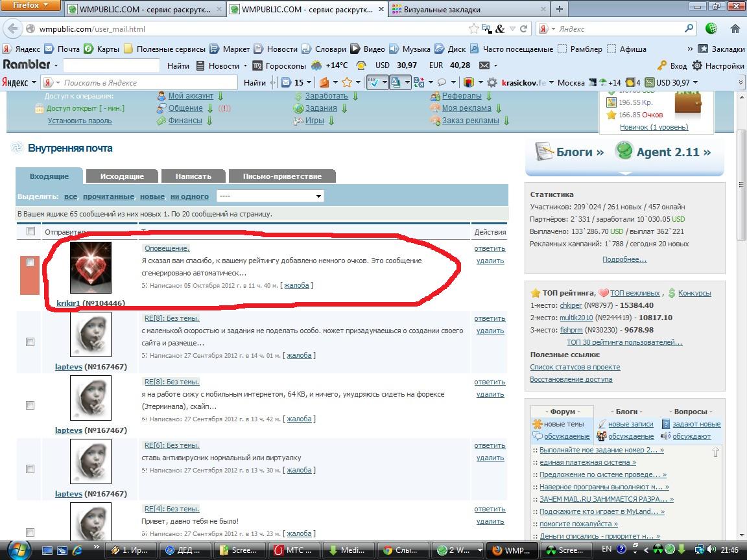The width and height of the screenshot is (747, 560).
Task: Click the volume icon in system tray
Action: (711, 550)
